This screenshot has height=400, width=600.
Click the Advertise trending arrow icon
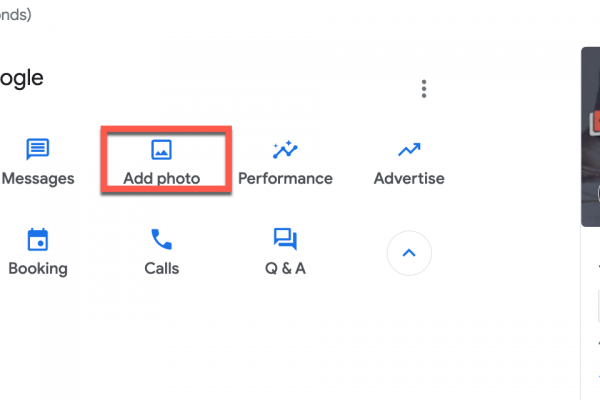coord(408,150)
